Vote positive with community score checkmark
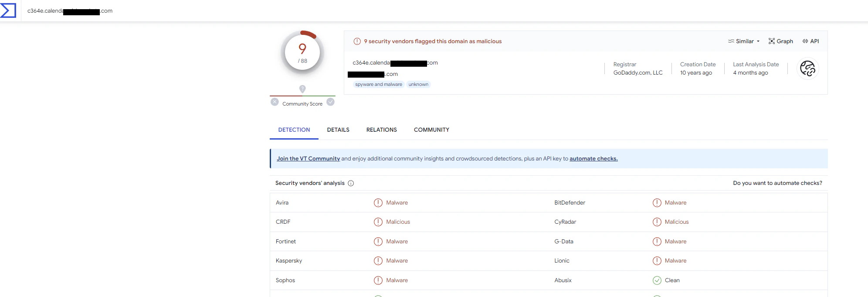This screenshot has height=297, width=868. (x=330, y=102)
